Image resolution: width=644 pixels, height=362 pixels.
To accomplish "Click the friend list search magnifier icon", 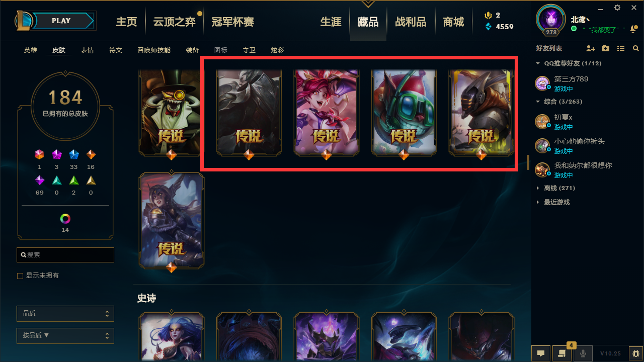I will click(636, 48).
